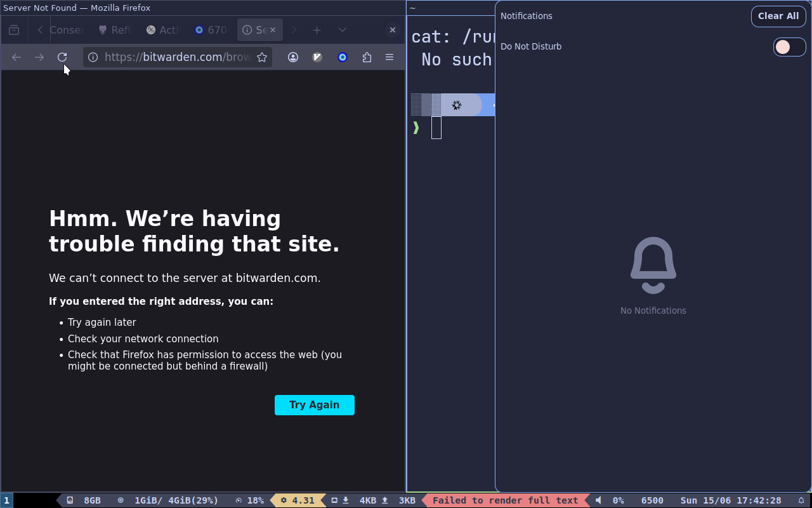Viewport: 812px width, 508px height.
Task: Click the We can’t connect to the server text
Action: tap(185, 278)
